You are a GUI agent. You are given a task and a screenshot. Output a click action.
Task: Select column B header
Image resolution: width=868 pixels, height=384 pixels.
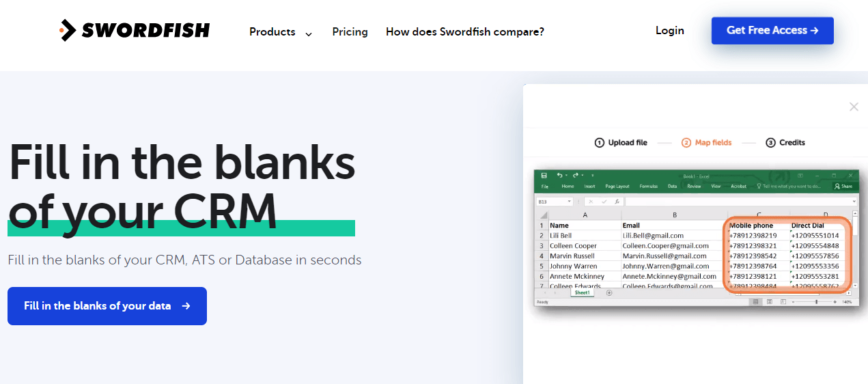674,215
